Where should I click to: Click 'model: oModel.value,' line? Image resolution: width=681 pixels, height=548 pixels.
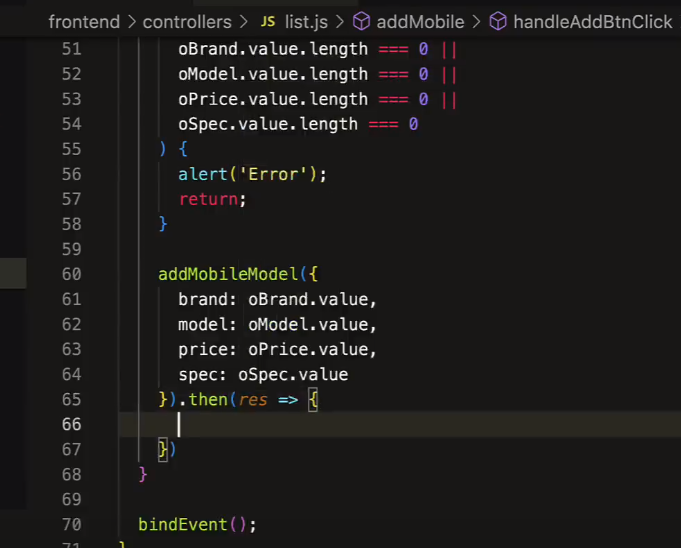(277, 325)
